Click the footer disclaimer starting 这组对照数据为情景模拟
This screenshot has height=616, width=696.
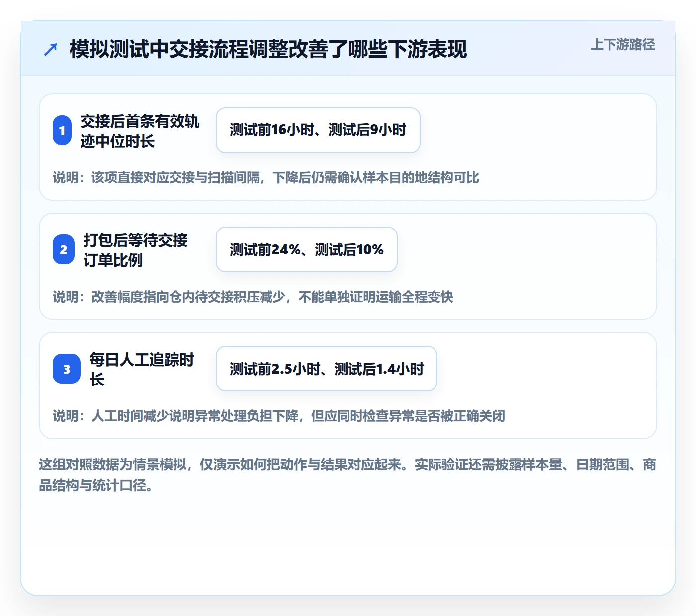[348, 475]
